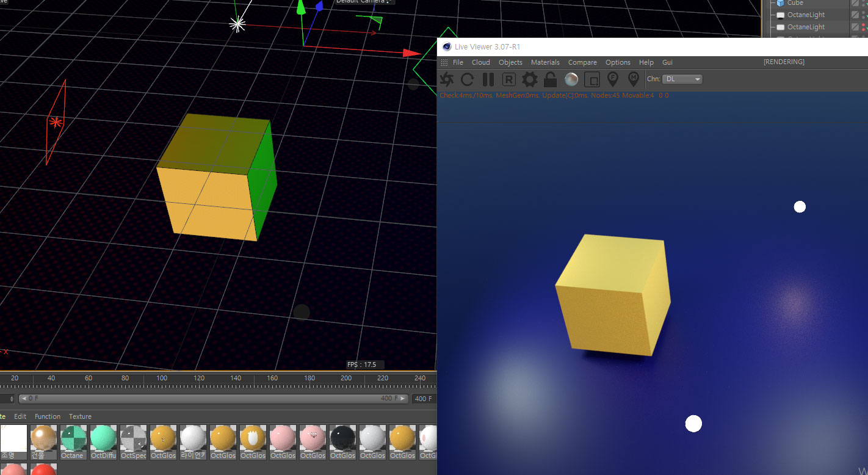
Task: Open Octane settings via gear icon
Action: pyautogui.click(x=529, y=79)
